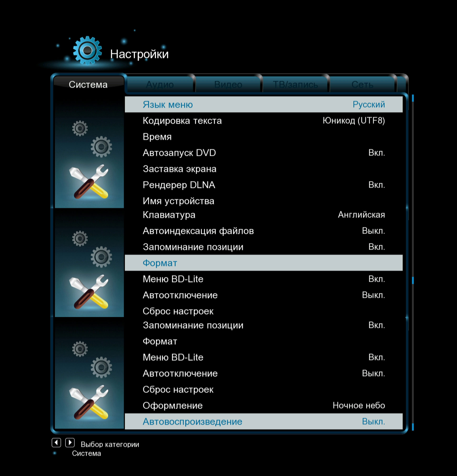Screen dimensions: 457x476
Task: Click the lowest large gray gear
Action: (x=101, y=367)
